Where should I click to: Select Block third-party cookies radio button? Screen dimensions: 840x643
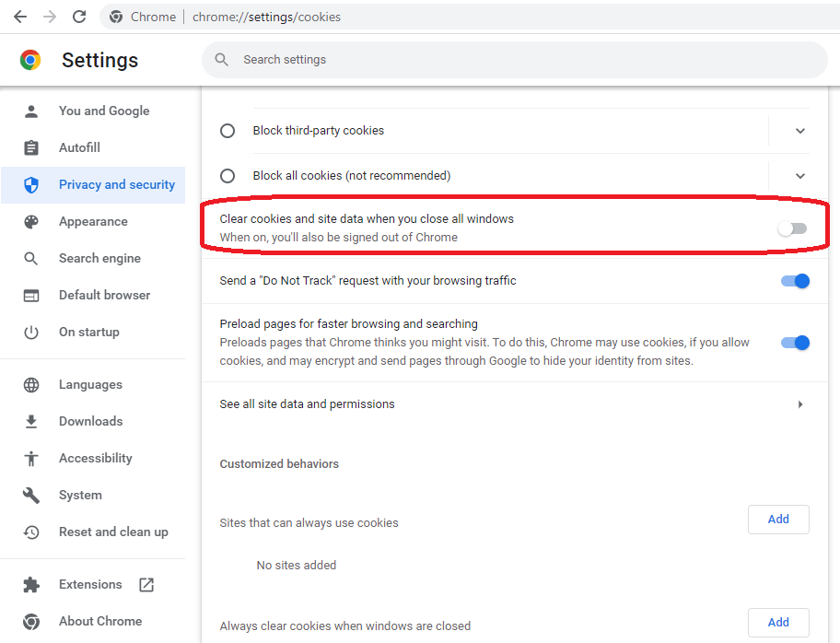coord(227,131)
